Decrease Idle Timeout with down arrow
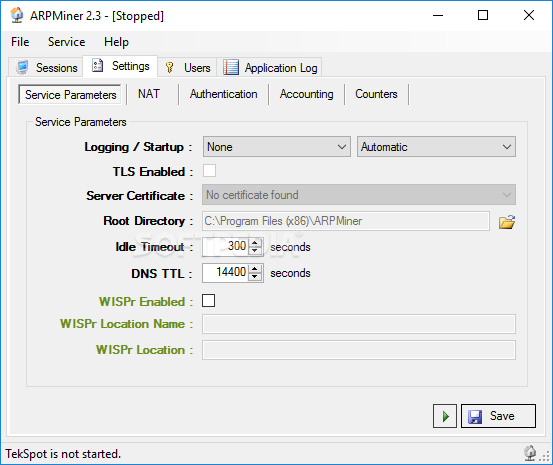 point(255,251)
